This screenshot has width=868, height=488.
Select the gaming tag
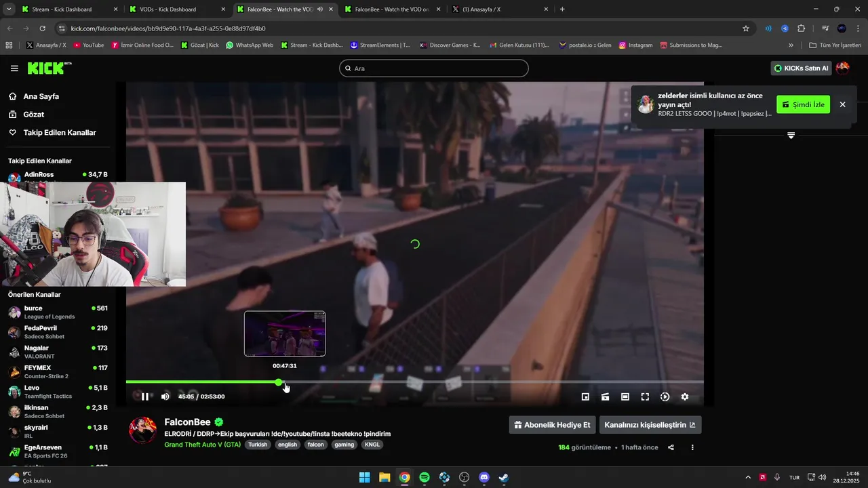[344, 445]
